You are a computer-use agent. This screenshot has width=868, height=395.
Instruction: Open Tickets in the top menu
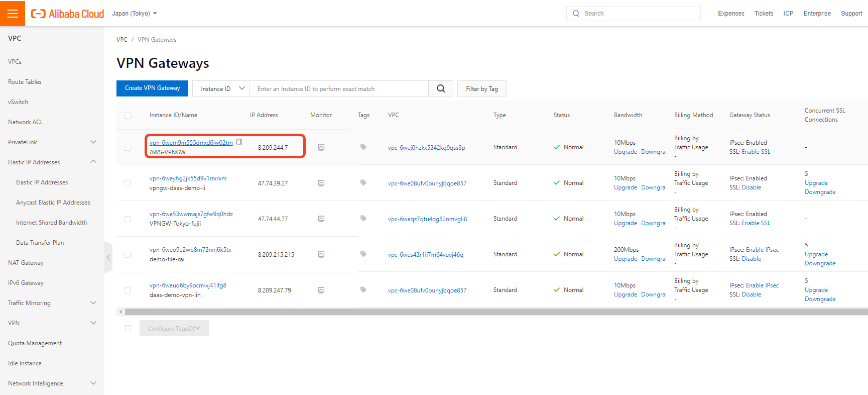point(764,14)
